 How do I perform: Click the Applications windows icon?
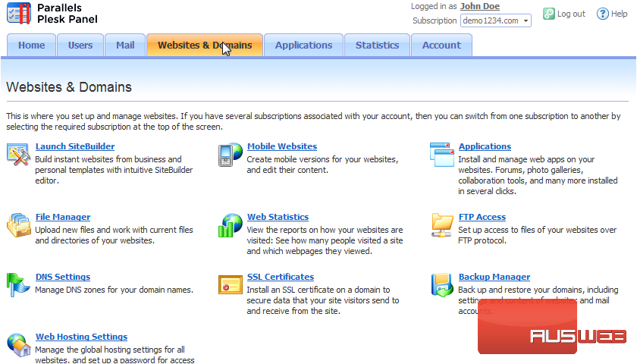[x=441, y=154]
